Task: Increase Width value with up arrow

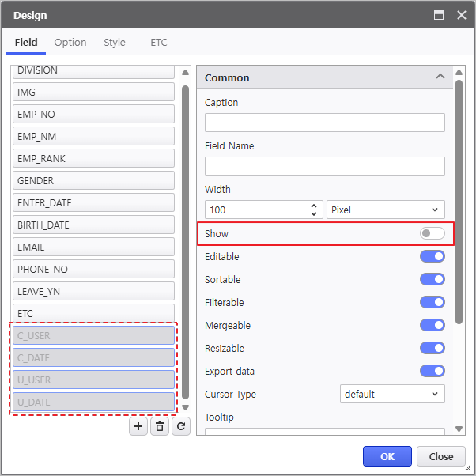Action: click(x=315, y=206)
